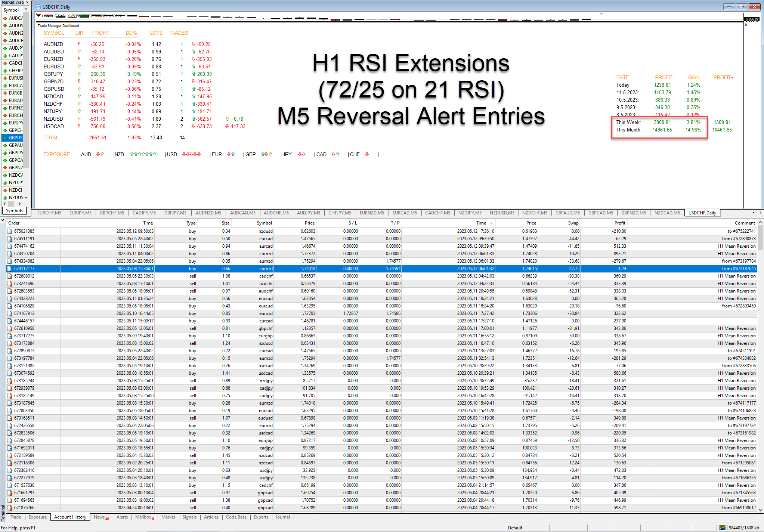
Task: Sort history by Swap column header
Action: click(560, 223)
